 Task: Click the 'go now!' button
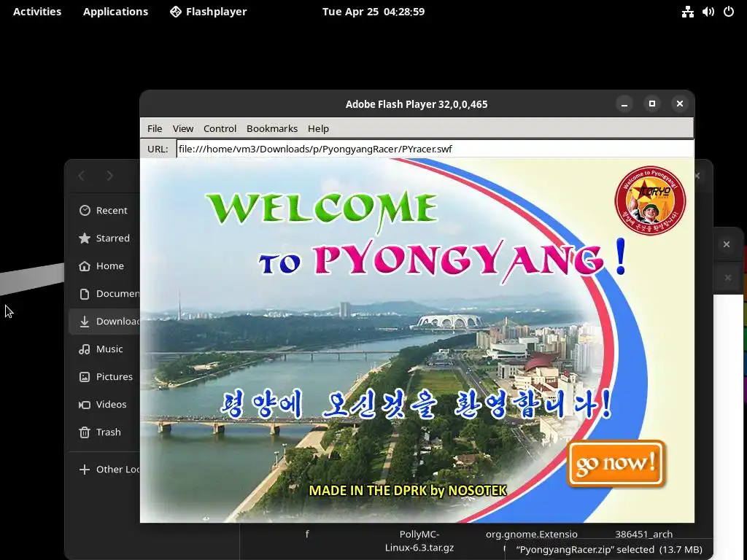616,463
